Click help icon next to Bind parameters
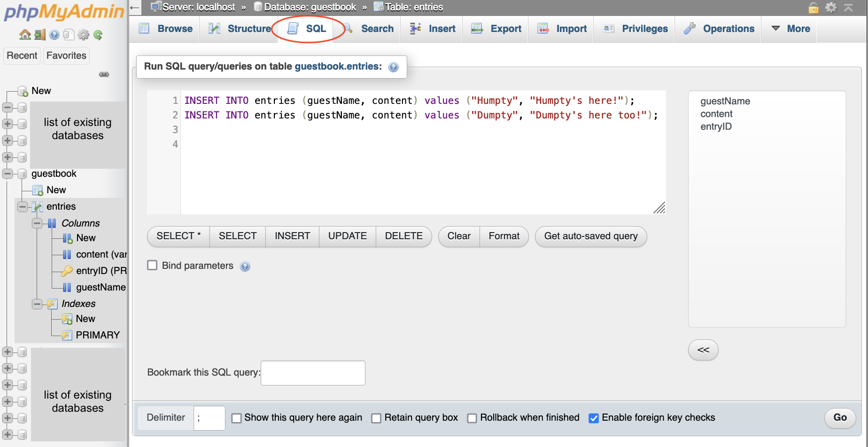This screenshot has width=868, height=447. pos(245,267)
